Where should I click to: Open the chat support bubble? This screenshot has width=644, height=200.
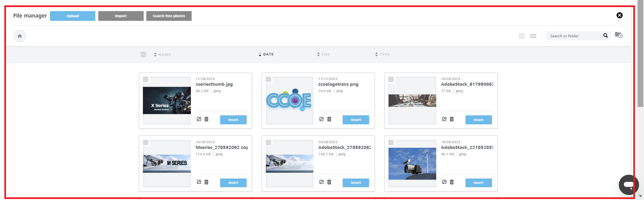point(628,185)
